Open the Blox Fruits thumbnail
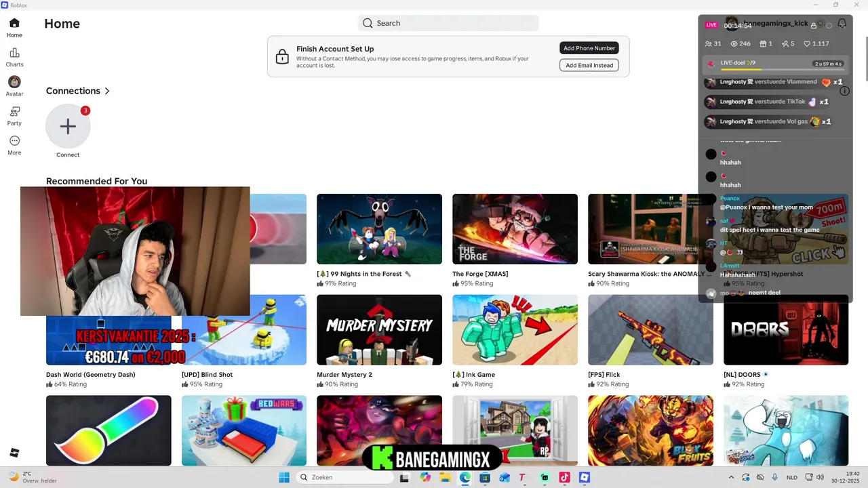 tap(650, 430)
